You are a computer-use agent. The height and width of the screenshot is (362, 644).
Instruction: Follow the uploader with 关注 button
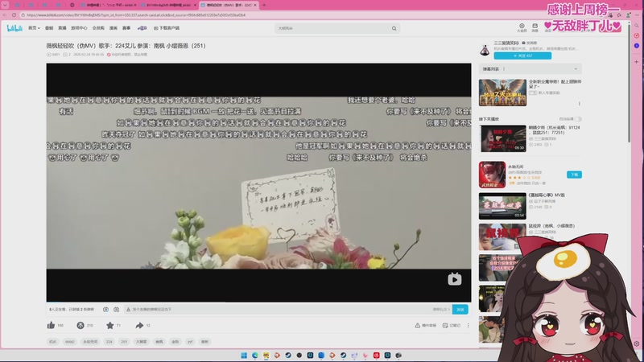click(x=522, y=56)
